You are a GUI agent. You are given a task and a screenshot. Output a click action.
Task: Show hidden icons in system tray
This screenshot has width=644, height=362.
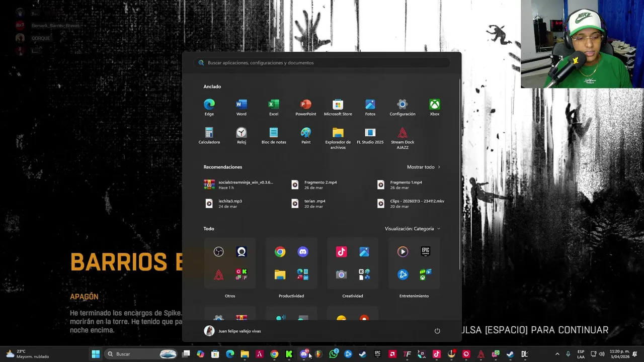(557, 354)
